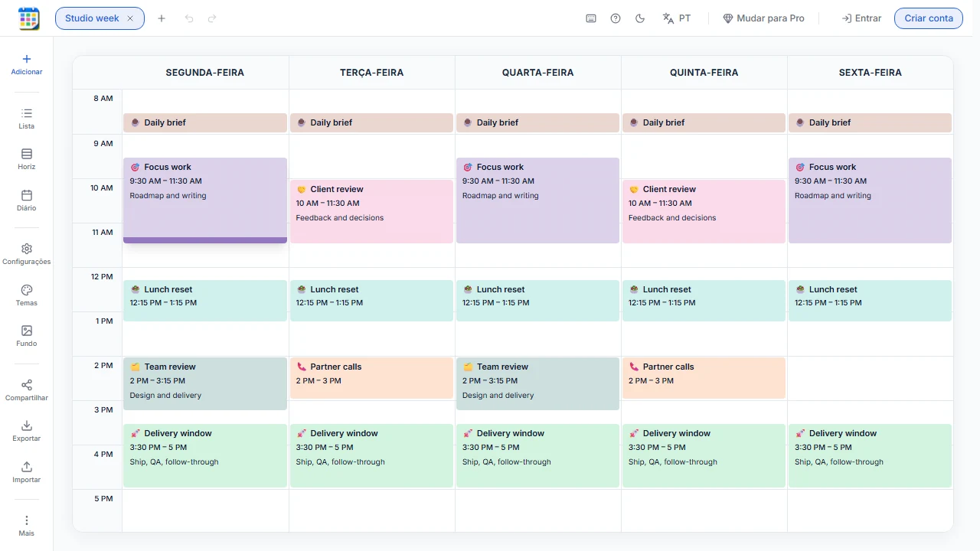Open the Lista view
Image resolution: width=980 pixels, height=551 pixels.
point(27,119)
